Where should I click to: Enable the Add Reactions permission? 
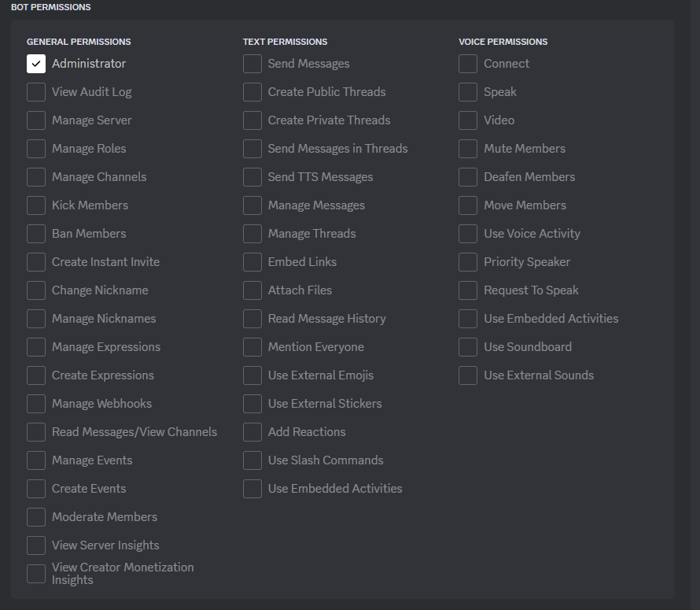coord(252,432)
